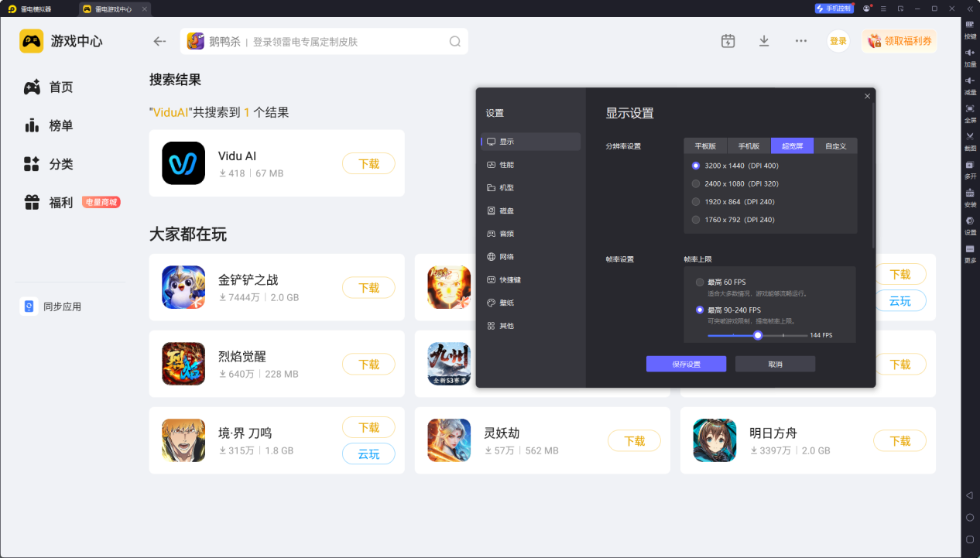
Task: Open 设置 from the right sidebar
Action: coord(970,225)
